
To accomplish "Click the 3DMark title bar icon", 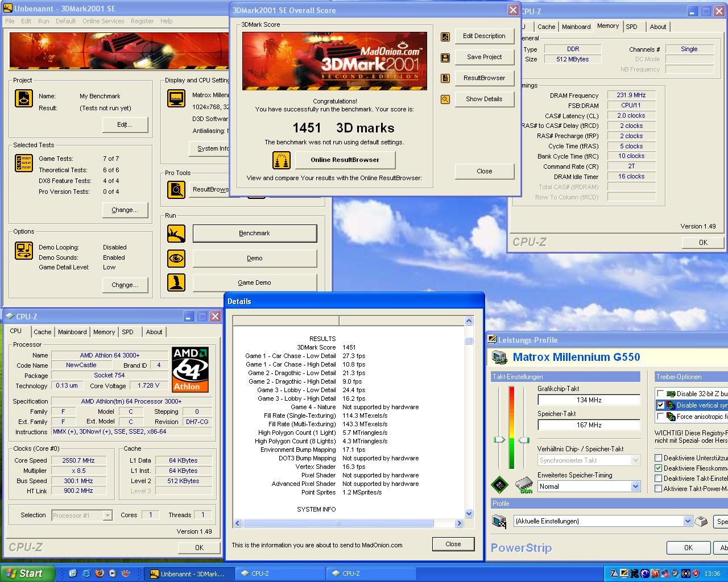I will (x=7, y=8).
